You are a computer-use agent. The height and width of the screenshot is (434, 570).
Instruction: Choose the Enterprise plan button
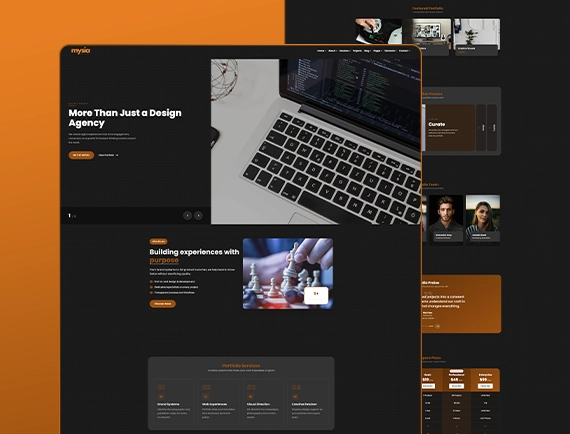(x=485, y=386)
